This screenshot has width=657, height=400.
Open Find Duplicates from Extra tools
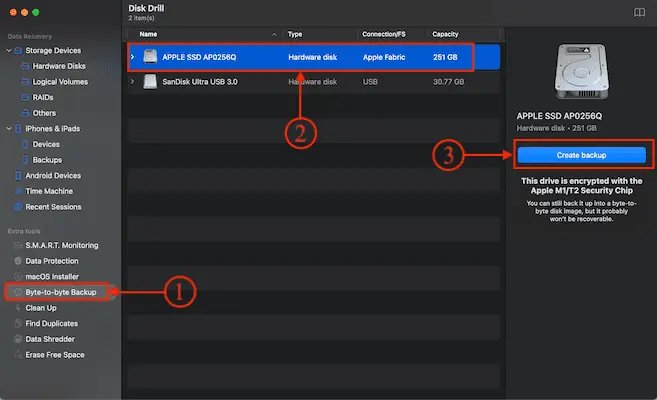[x=52, y=323]
